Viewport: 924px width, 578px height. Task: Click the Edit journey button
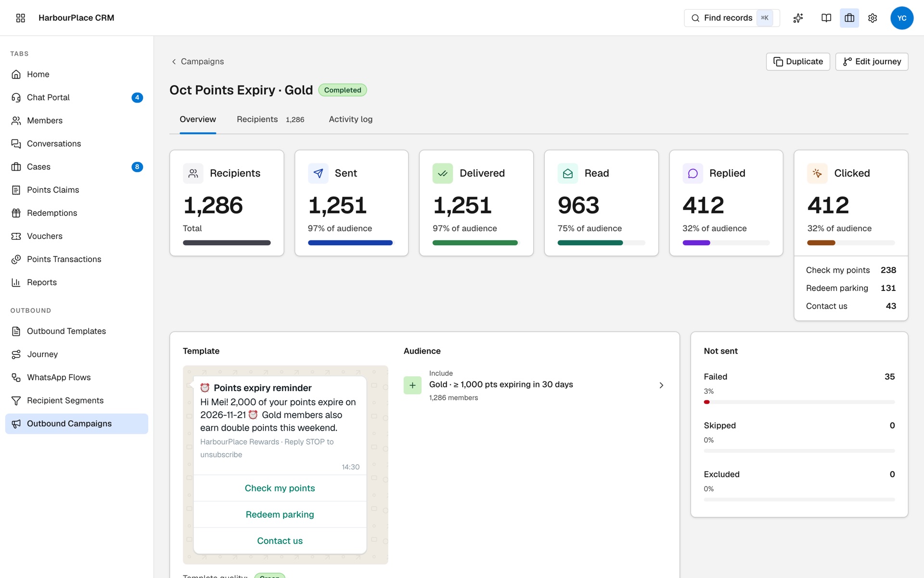(x=872, y=62)
